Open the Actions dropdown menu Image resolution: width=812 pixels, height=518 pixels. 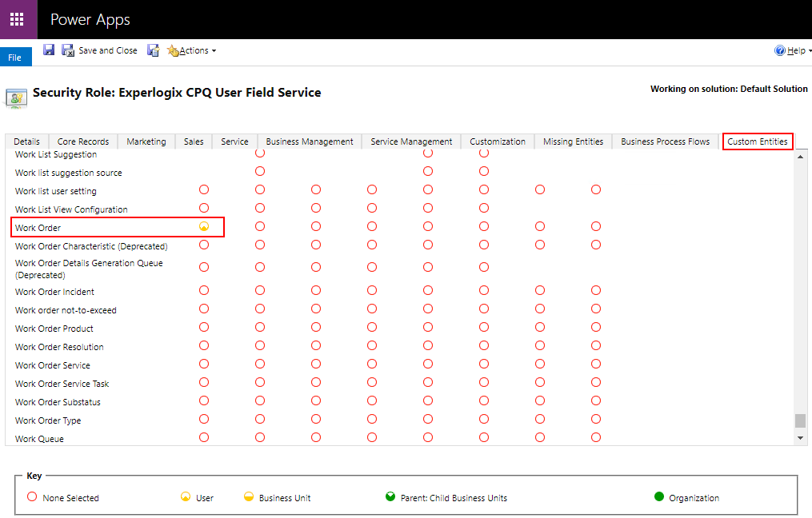tap(192, 50)
